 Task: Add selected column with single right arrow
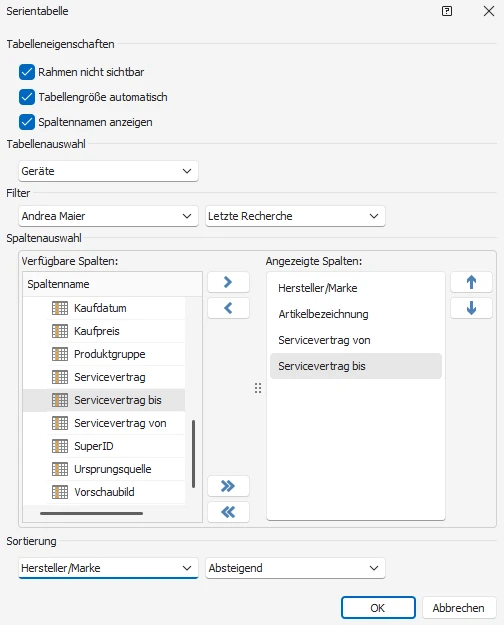[228, 282]
